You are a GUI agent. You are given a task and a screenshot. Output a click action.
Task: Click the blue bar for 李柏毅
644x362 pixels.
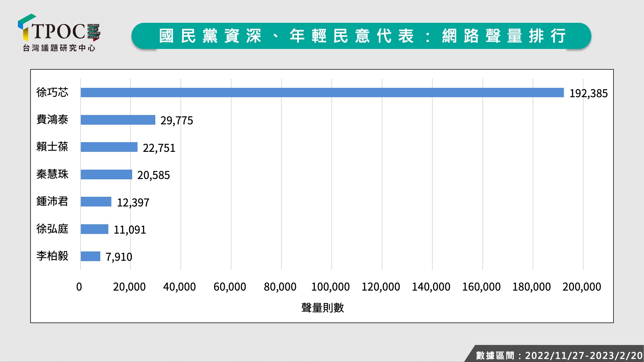pyautogui.click(x=91, y=256)
